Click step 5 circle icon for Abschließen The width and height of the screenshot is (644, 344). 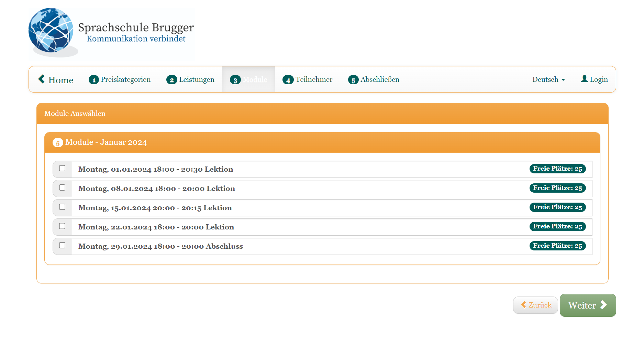tap(353, 79)
